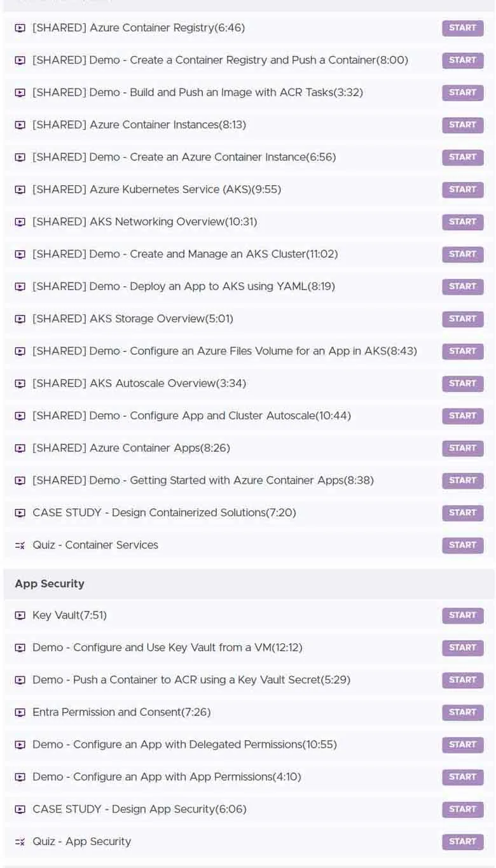
Task: Start Configure an App with App Permissions
Action: [463, 777]
